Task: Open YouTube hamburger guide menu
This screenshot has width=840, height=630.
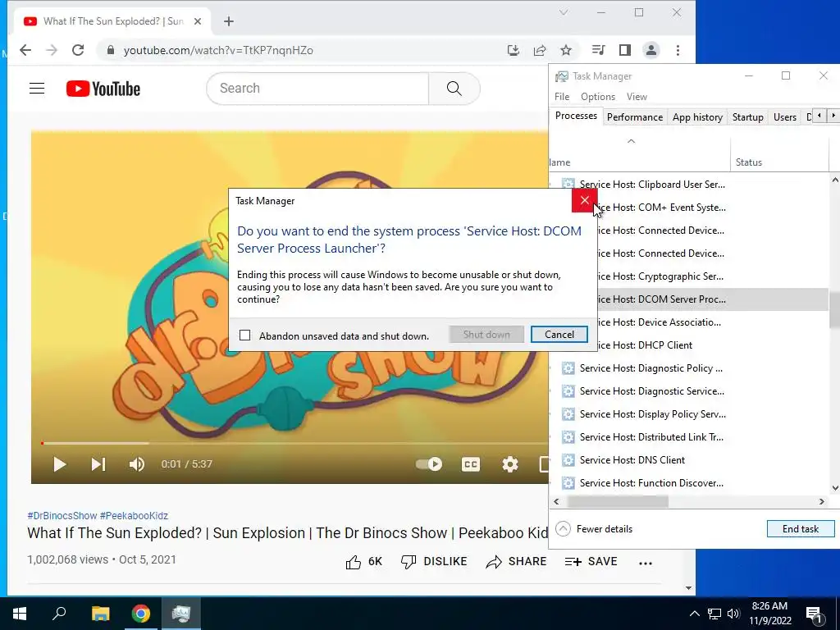Action: (x=37, y=89)
